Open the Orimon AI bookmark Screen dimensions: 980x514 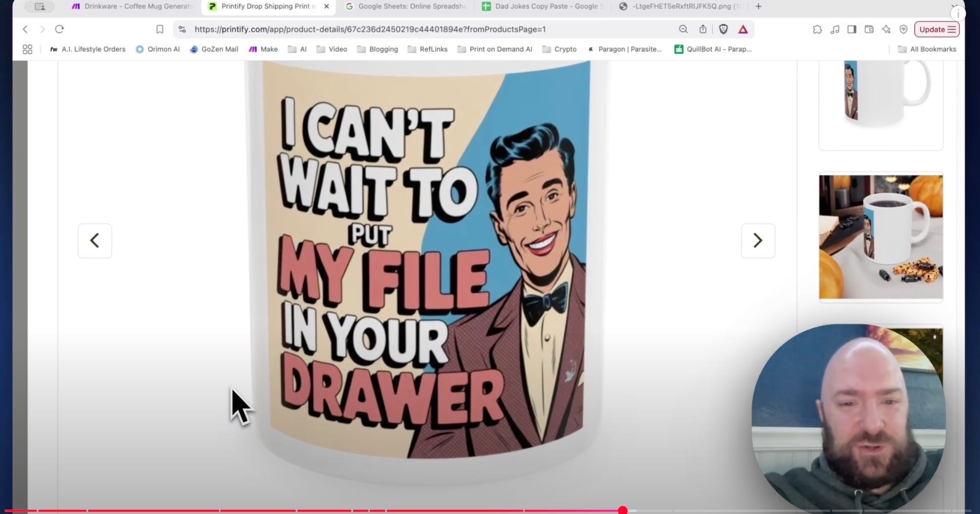(x=158, y=49)
